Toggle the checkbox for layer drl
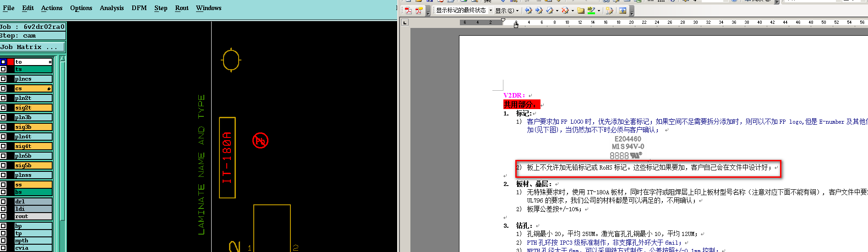This screenshot has height=252, width=868. tap(3, 201)
